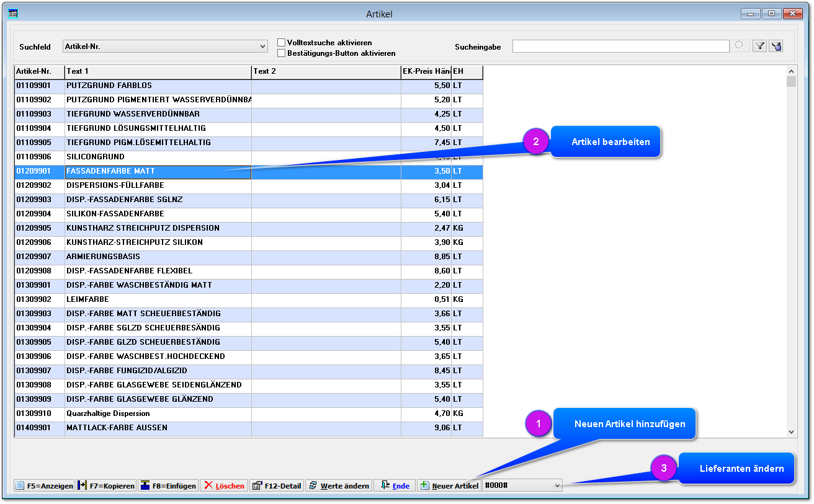Select row MATTLACK-FARBE AUSSEN
814x504 pixels.
tap(249, 428)
